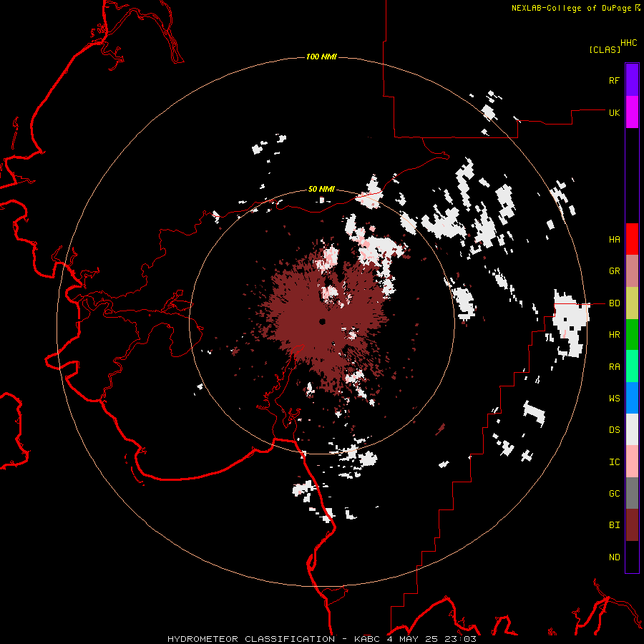Click the WS blue legend block
Image resolution: width=644 pixels, height=644 pixels.
tap(632, 398)
